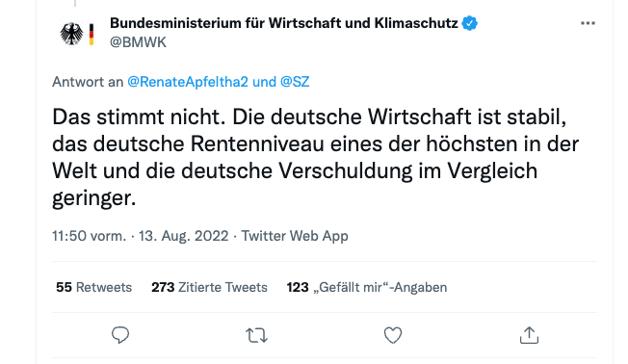
Task: Visit the @BMWK handle
Action: tap(138, 42)
